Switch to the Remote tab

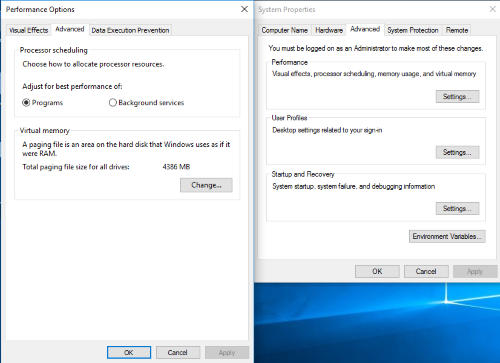point(457,30)
